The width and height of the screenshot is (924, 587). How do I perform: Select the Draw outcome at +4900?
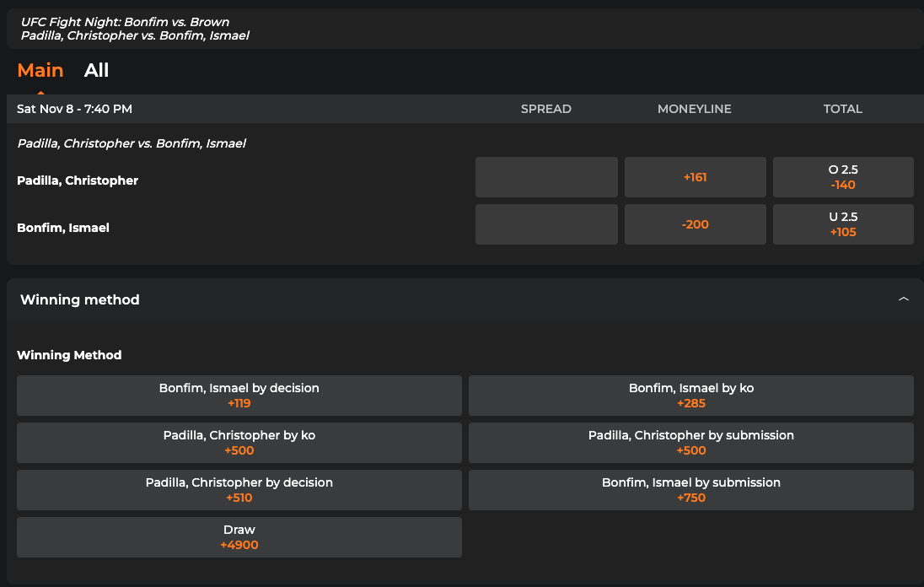tap(239, 537)
